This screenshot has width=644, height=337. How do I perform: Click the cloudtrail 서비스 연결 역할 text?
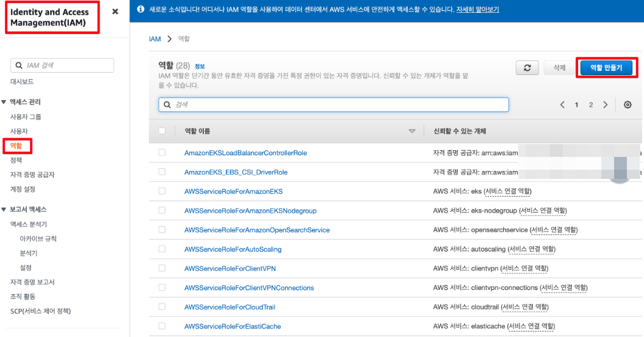(524, 307)
